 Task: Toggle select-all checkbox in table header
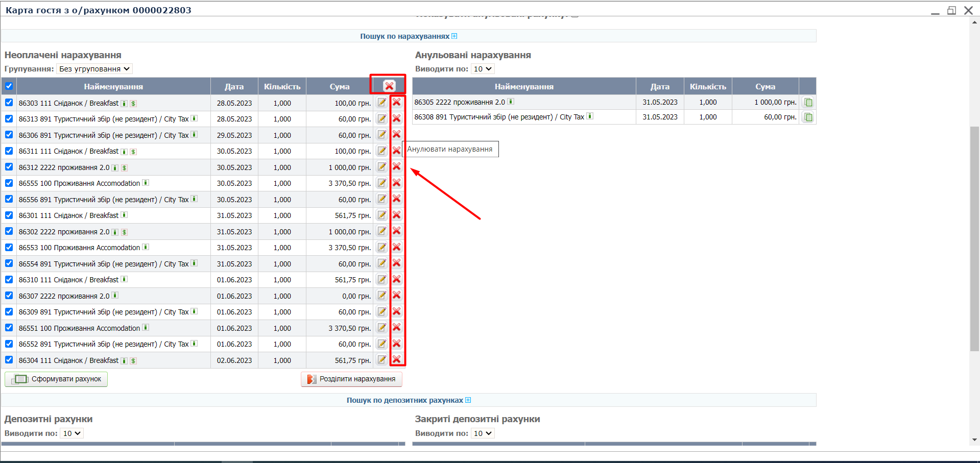click(9, 86)
